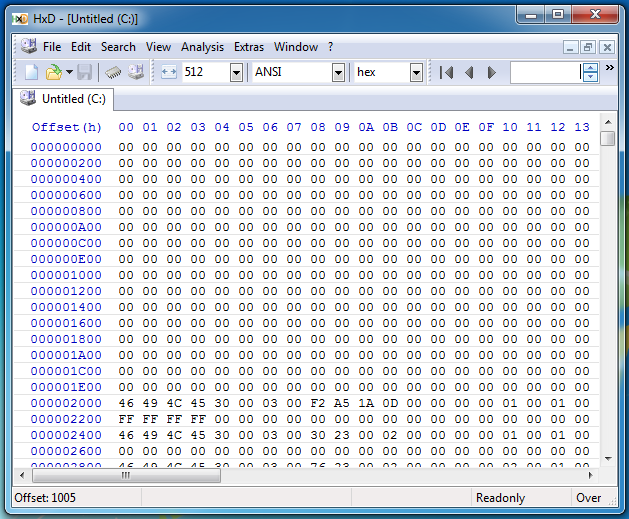Expand the 512 bytes per row dropdown

236,73
